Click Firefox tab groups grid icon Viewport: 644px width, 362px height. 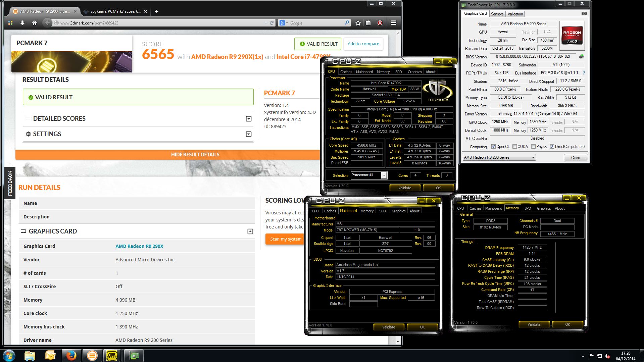pyautogui.click(x=10, y=23)
